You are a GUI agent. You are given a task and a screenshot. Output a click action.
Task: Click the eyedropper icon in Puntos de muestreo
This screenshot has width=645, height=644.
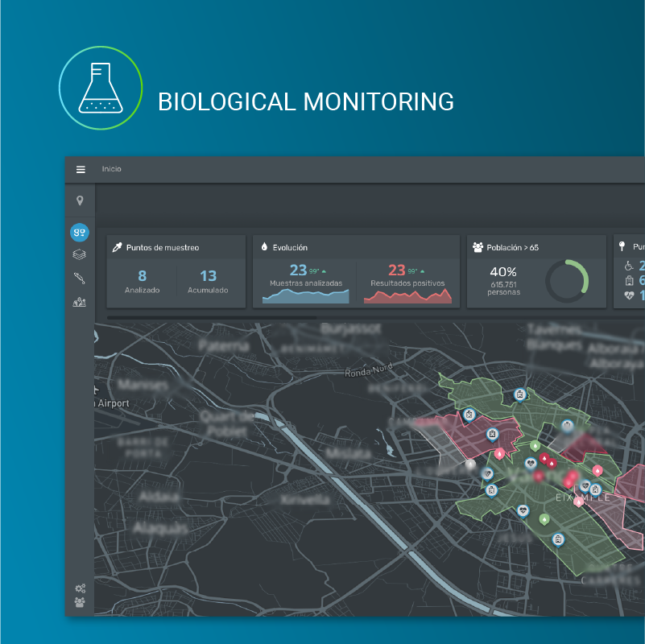pyautogui.click(x=118, y=247)
